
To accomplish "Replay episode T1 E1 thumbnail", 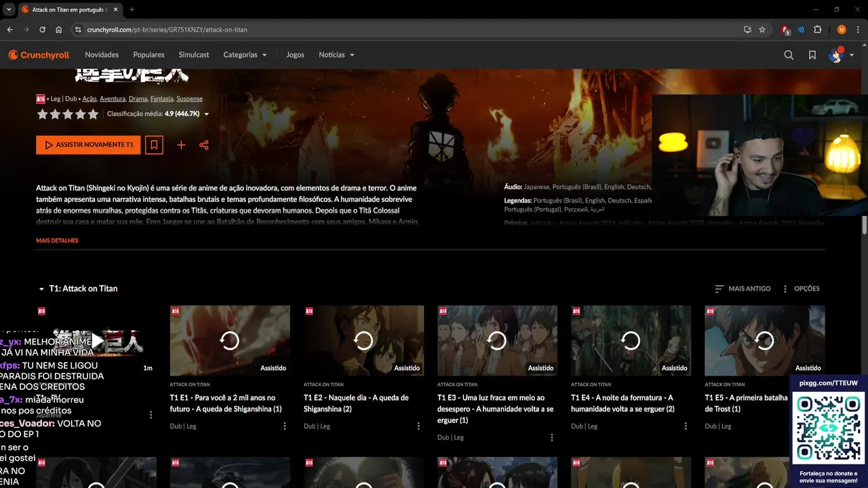I will 230,340.
